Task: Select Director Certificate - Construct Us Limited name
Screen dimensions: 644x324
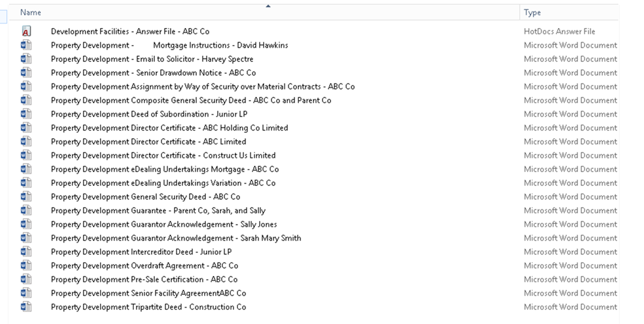Action: [163, 155]
